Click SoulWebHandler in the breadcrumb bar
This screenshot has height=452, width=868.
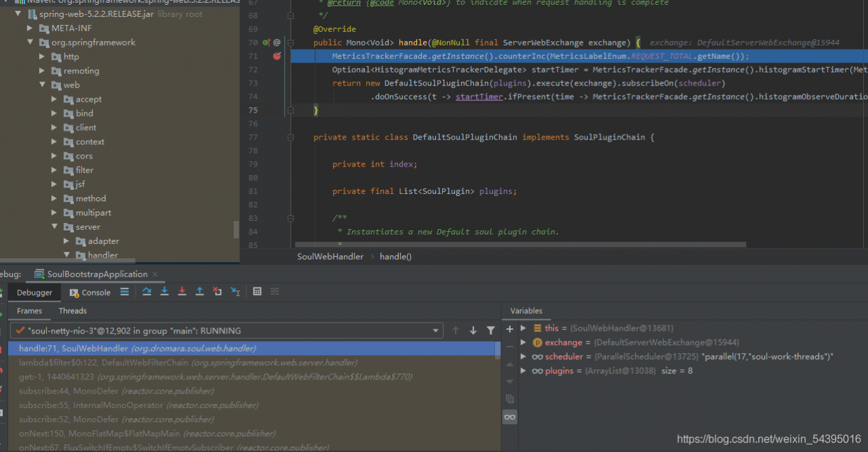coord(330,257)
